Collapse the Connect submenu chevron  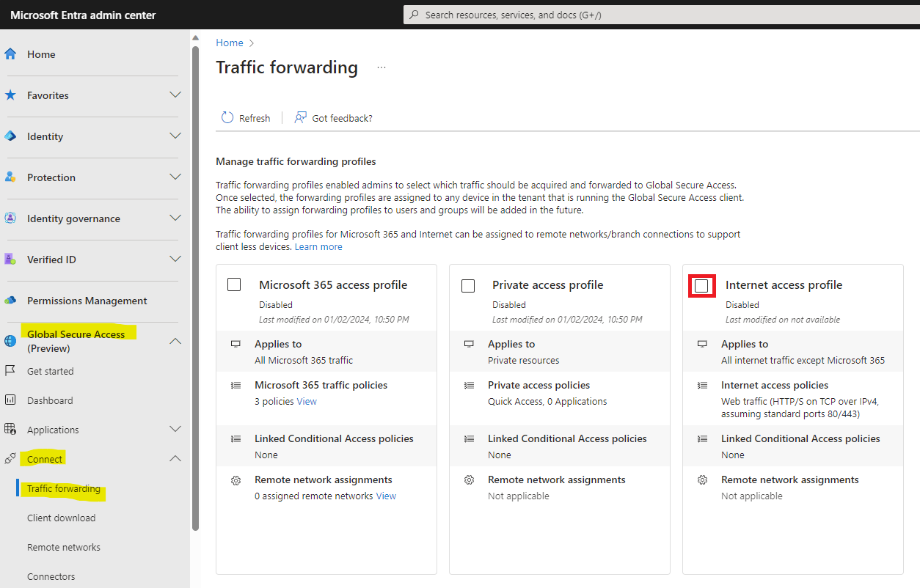tap(175, 458)
